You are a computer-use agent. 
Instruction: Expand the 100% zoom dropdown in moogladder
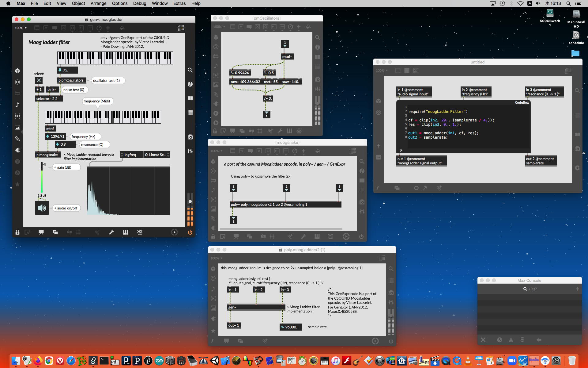(21, 28)
